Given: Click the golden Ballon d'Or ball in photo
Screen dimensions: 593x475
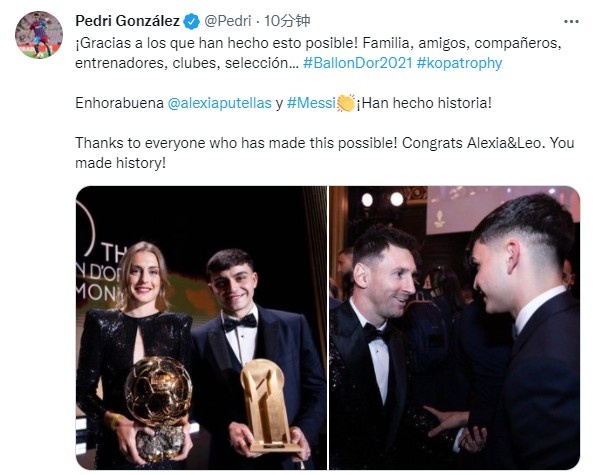Looking at the screenshot, I should point(158,391).
